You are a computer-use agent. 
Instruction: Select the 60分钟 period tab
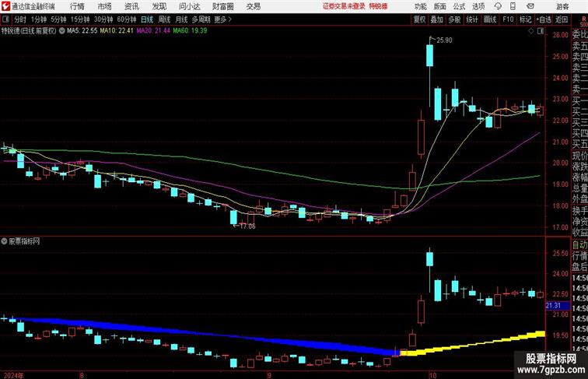pos(127,19)
